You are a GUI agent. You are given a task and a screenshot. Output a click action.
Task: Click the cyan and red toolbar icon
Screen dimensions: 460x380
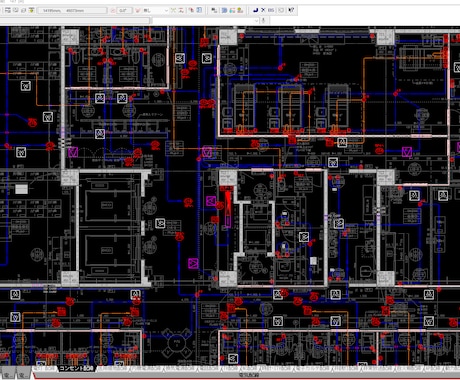[x=232, y=10]
